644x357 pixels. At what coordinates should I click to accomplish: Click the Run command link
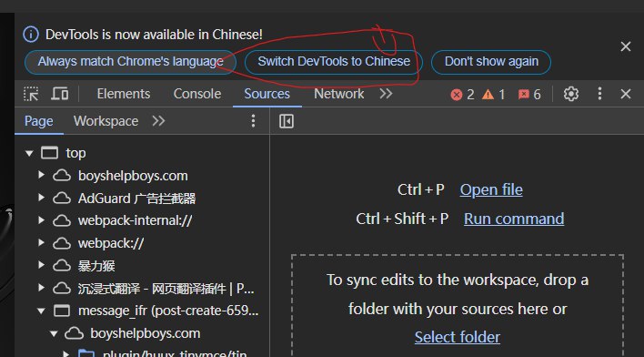tap(514, 219)
